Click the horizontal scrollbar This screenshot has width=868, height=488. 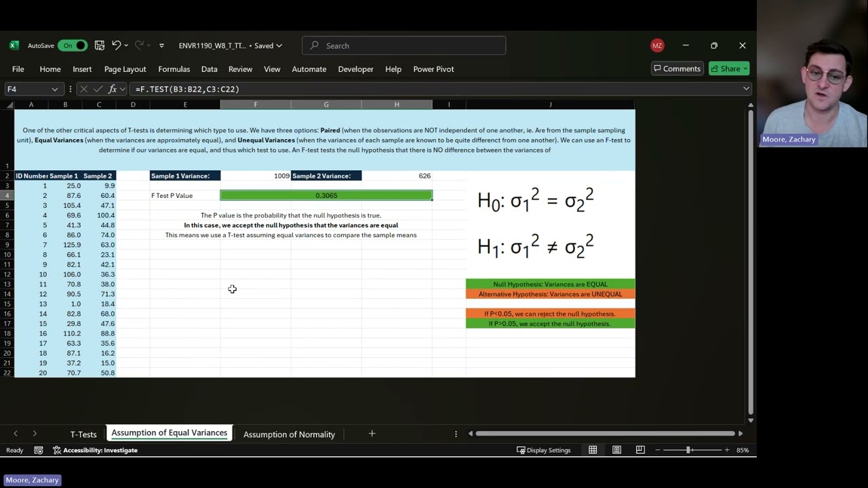[605, 434]
